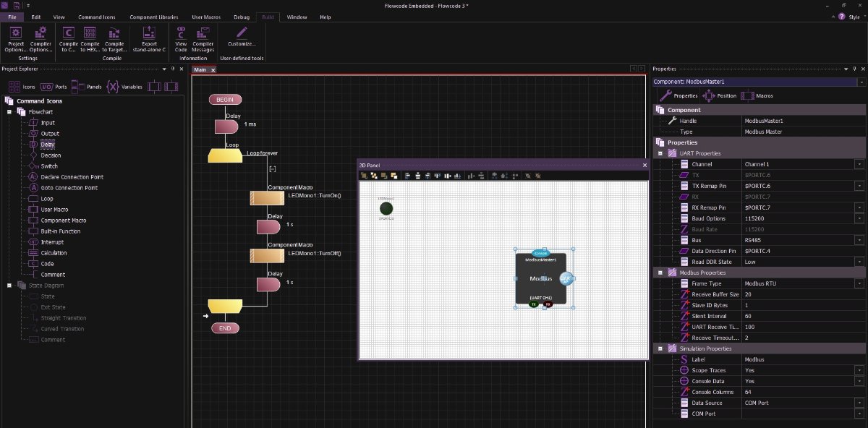Click first icon in 2D Panel toolbar
The height and width of the screenshot is (428, 868).
pos(365,175)
